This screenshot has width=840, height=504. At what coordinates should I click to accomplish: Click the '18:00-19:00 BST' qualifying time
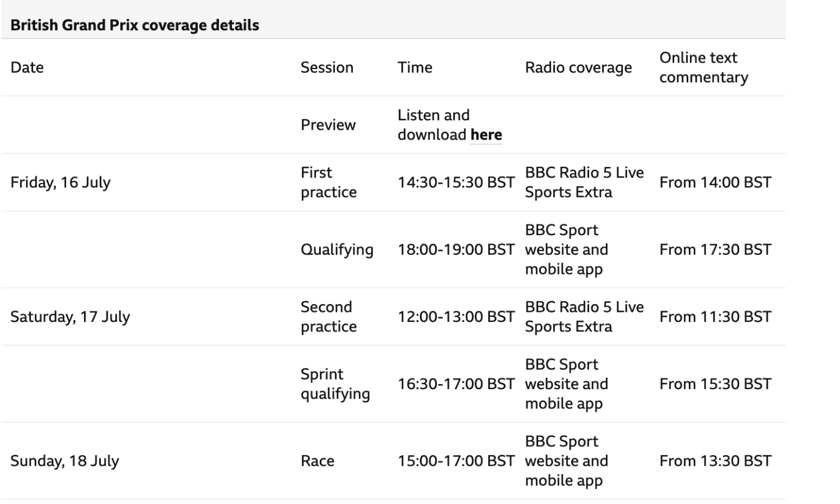click(x=456, y=250)
